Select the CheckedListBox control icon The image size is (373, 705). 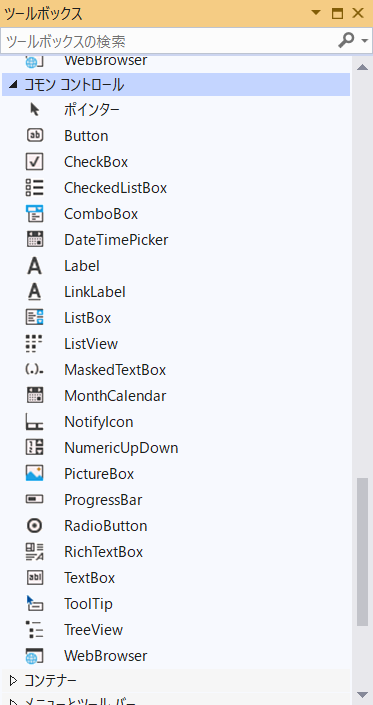(35, 187)
